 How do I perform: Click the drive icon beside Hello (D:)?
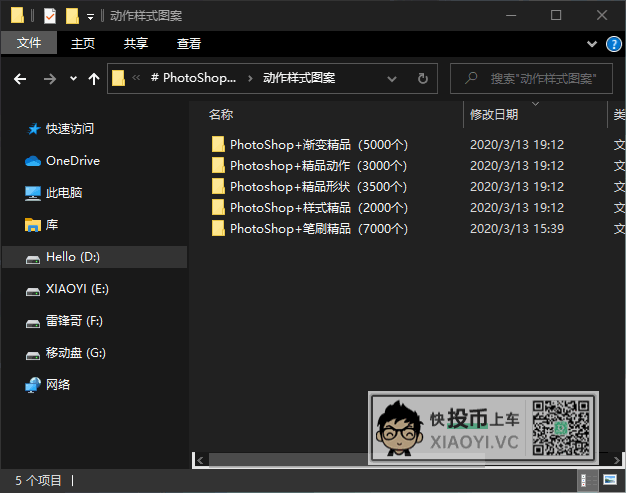33,259
